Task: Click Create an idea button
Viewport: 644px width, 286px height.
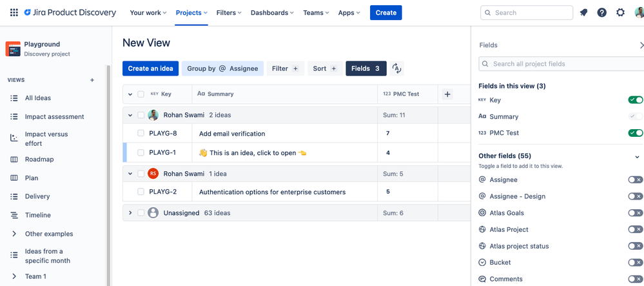Action: tap(150, 68)
